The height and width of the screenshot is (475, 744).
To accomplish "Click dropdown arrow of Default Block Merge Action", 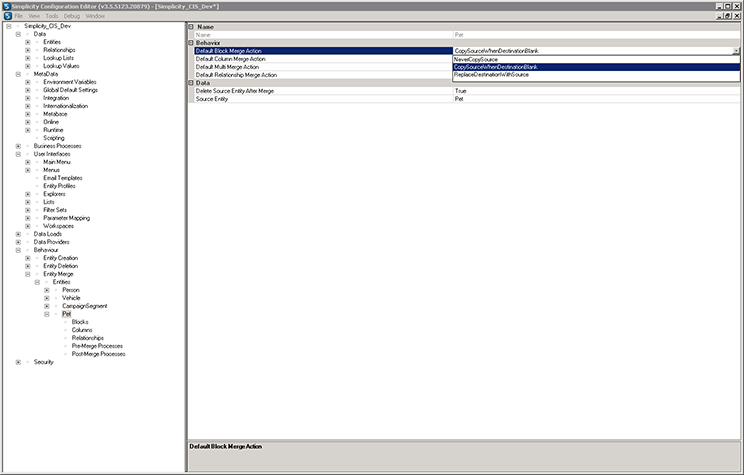I will click(x=736, y=51).
